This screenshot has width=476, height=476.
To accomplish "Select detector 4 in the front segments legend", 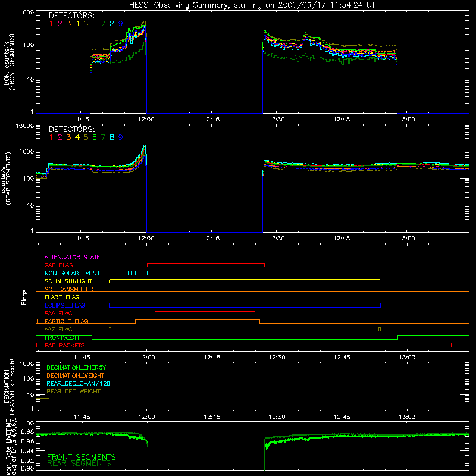I will [x=77, y=24].
